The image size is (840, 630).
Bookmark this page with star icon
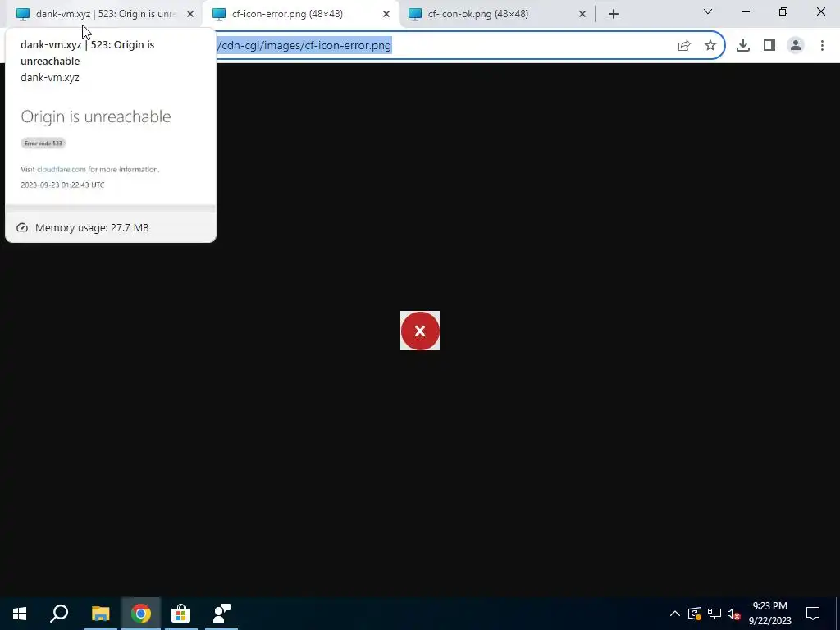click(x=710, y=46)
